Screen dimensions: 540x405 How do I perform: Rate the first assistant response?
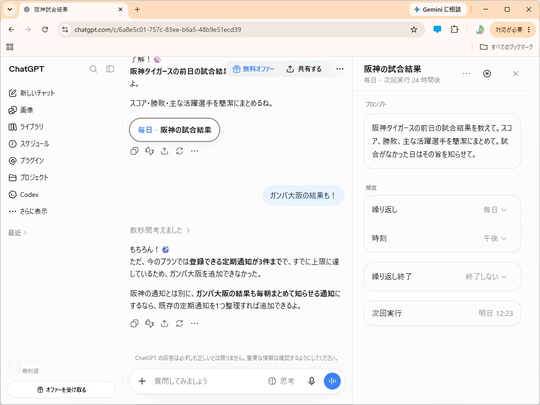(x=149, y=151)
